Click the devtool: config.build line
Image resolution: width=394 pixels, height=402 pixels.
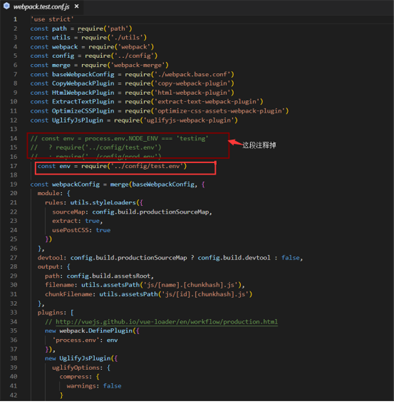170,258
